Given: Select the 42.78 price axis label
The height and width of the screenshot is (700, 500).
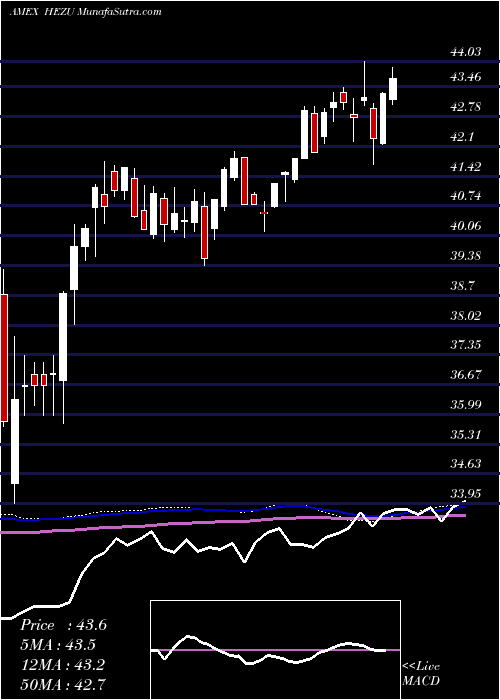Looking at the screenshot, I should [466, 107].
